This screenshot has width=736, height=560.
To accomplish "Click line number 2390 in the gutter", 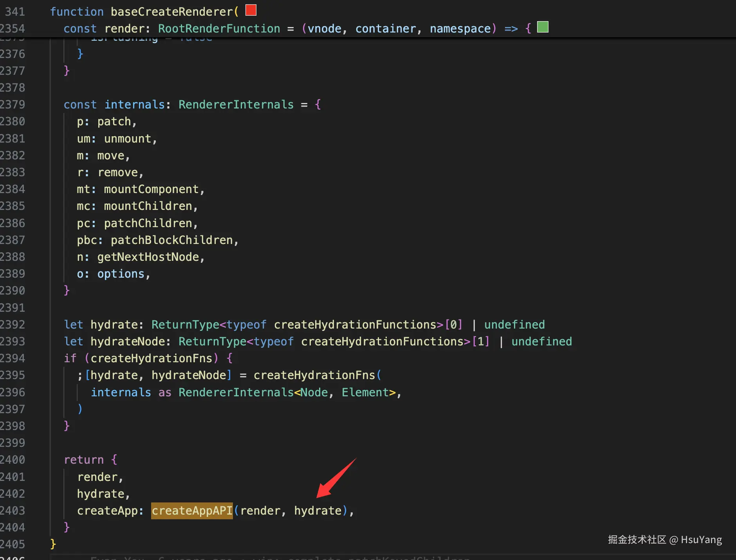I will click(x=13, y=291).
